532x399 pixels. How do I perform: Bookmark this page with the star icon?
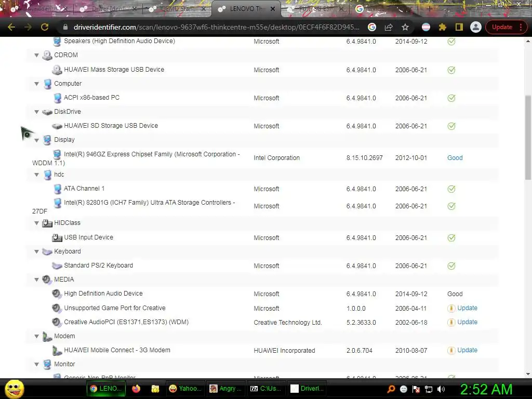tap(405, 27)
